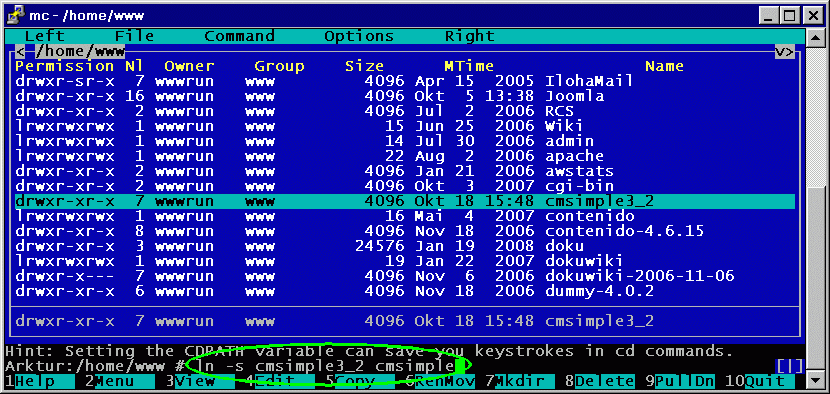Click the Name column header
The image size is (830, 394).
(x=664, y=66)
